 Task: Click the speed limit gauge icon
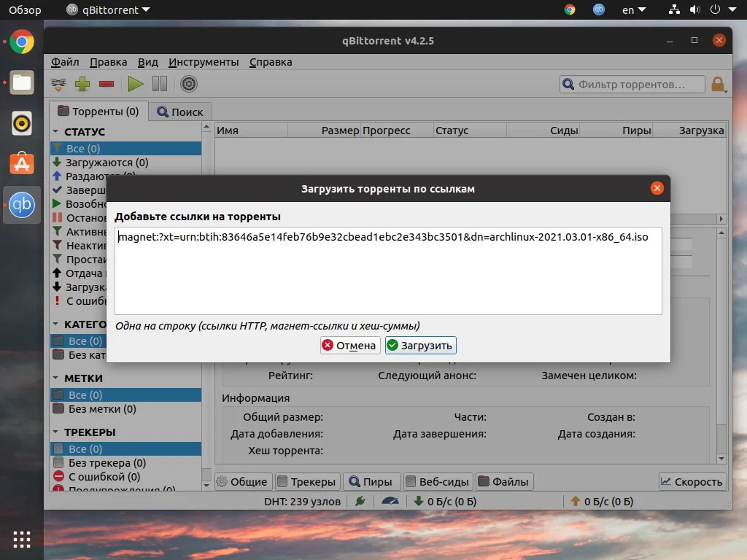click(390, 501)
